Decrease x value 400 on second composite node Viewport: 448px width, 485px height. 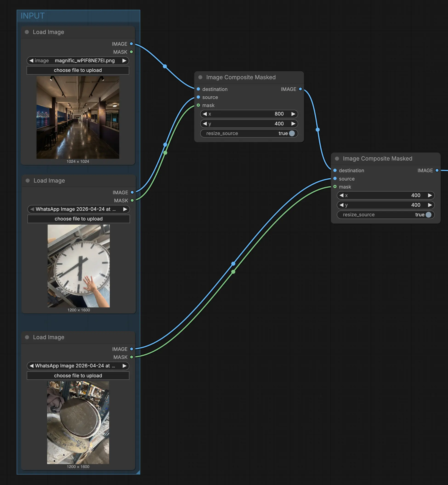(x=341, y=195)
